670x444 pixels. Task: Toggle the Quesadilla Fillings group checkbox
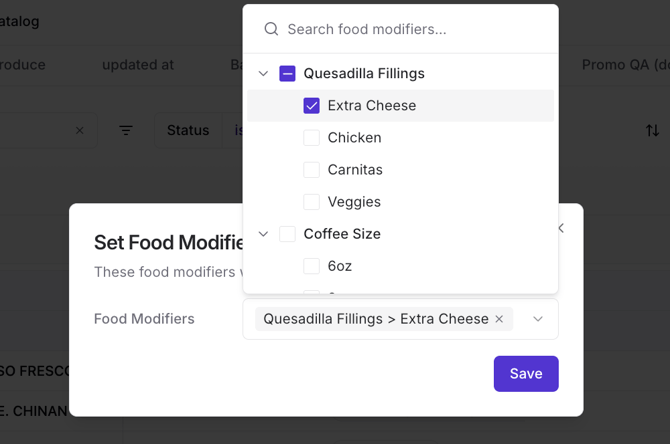click(x=287, y=73)
